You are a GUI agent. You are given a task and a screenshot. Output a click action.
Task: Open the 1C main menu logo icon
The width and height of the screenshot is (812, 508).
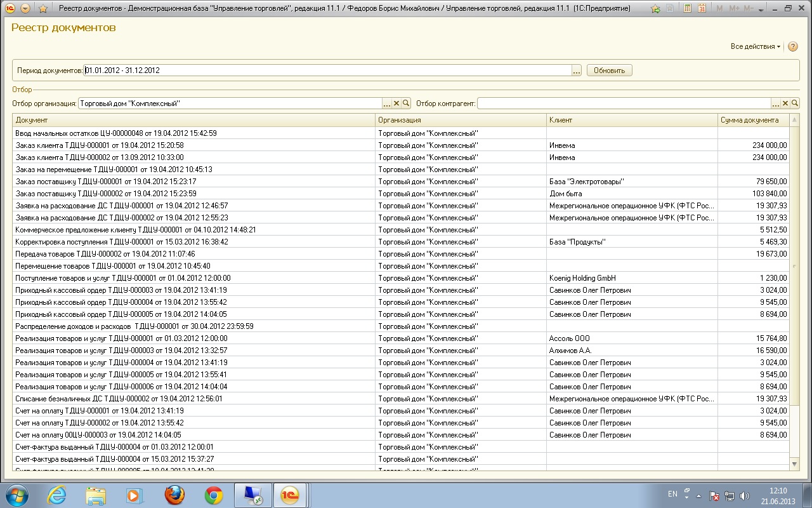coord(10,8)
